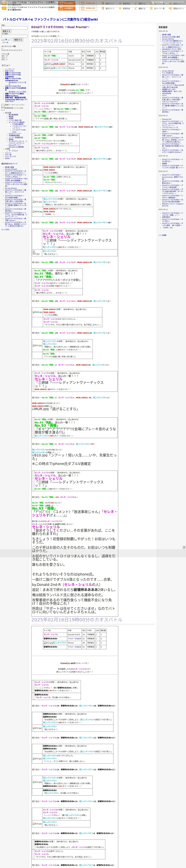
Task: Open ヴルム in 更新履歴
Action: (164, 96)
